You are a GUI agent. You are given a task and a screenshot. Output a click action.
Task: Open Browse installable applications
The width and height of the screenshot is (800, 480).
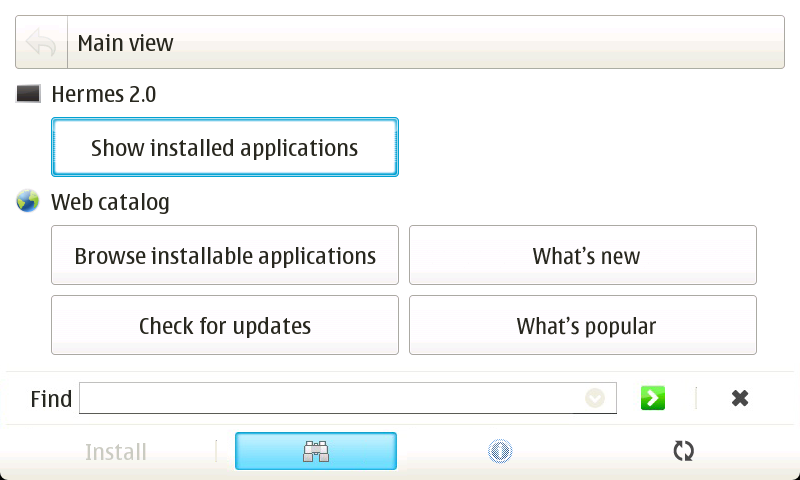coord(225,255)
